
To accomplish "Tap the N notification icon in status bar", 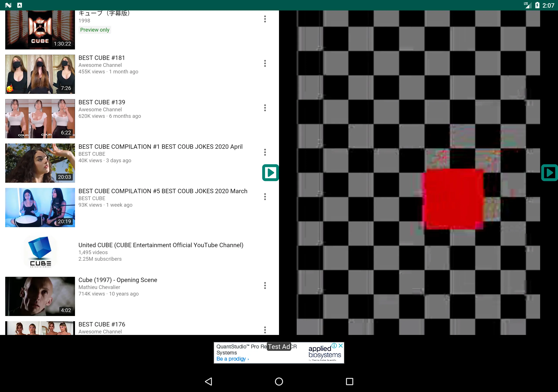I will click(8, 5).
